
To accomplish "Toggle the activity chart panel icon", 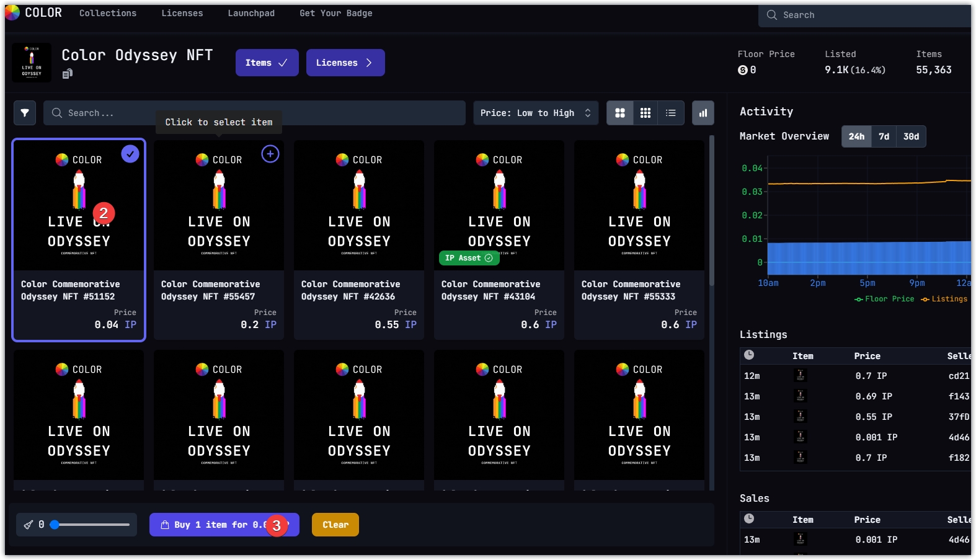I will (703, 113).
